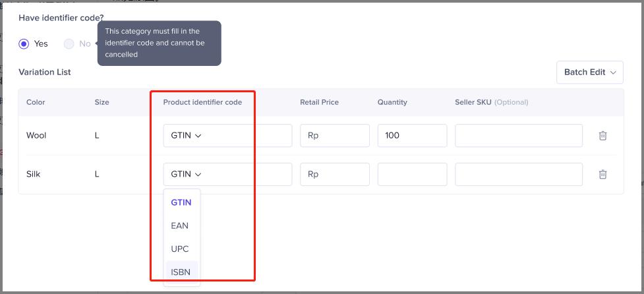
Task: Click the Product identifier code column header
Action: (x=202, y=102)
